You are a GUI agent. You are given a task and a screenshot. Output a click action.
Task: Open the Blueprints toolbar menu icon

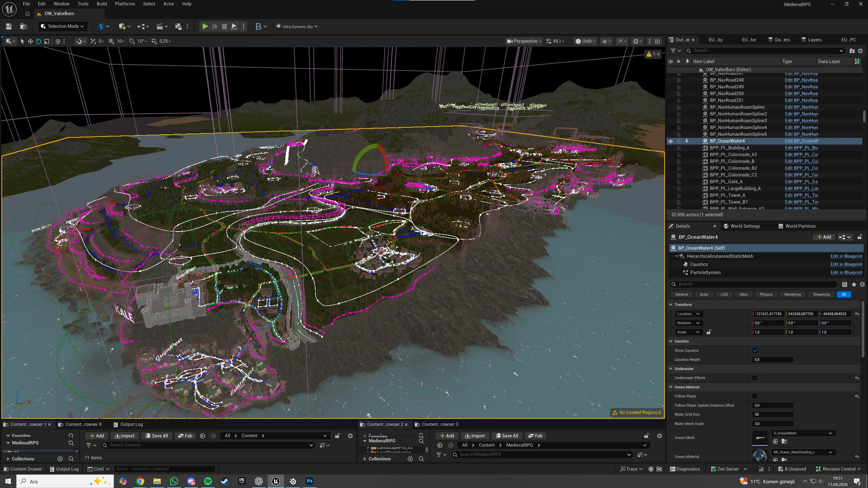pos(258,26)
